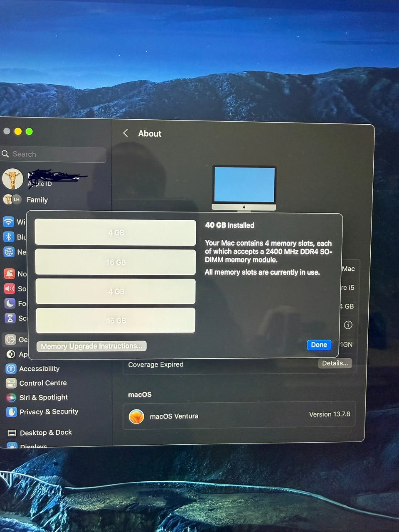Select the Network globe icon
The height and width of the screenshot is (532, 399).
pyautogui.click(x=9, y=252)
